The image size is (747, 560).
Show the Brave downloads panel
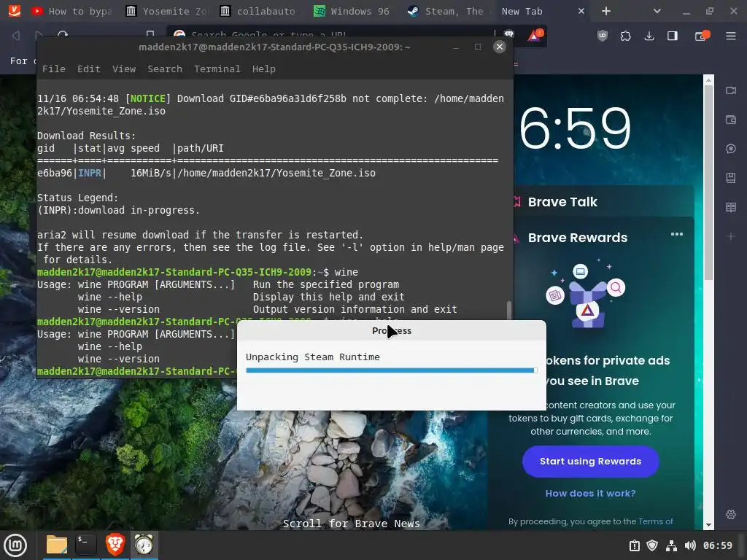pyautogui.click(x=649, y=36)
